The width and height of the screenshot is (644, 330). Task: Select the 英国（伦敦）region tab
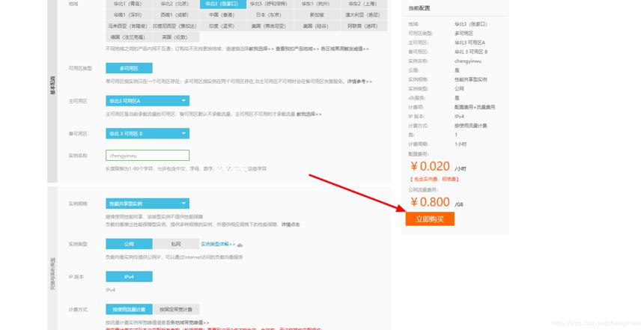tap(175, 37)
